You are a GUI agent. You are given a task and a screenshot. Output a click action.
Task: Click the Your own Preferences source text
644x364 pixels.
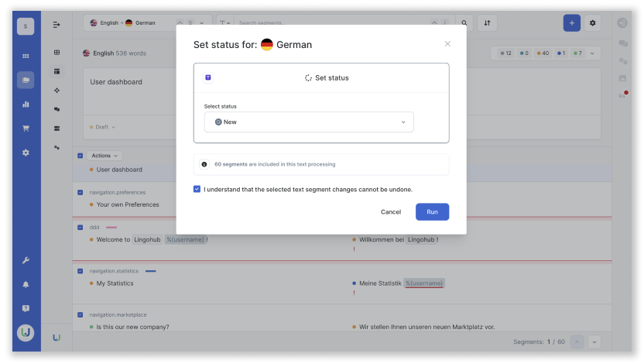(127, 204)
